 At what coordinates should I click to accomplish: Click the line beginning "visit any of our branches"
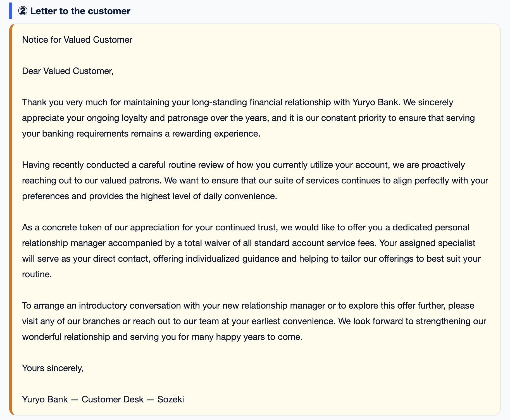tap(254, 321)
